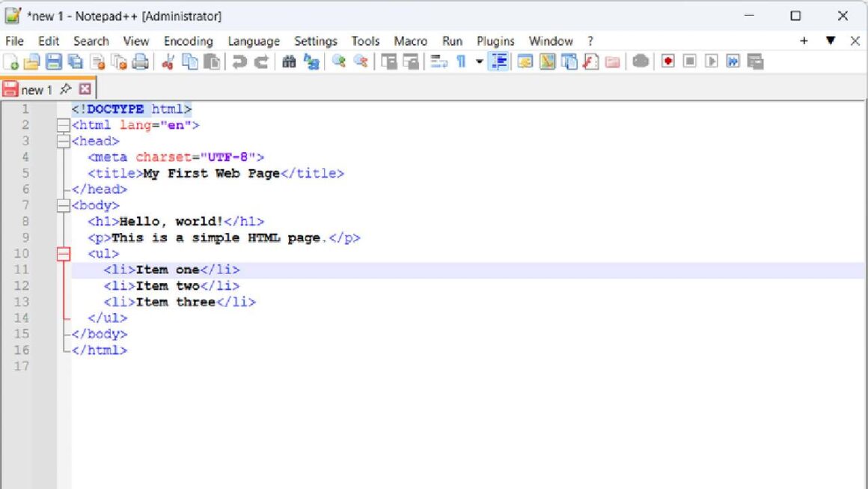This screenshot has width=868, height=489.
Task: Toggle show all characters pilcrow icon
Action: click(x=461, y=61)
